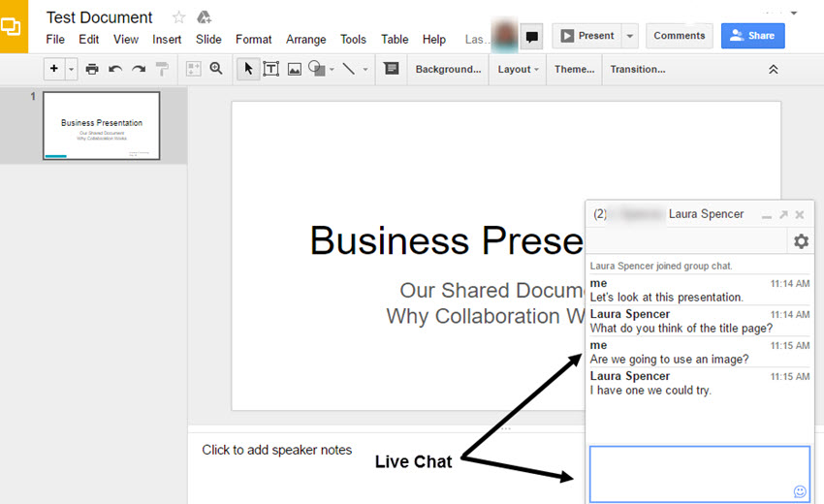Screen dimensions: 824x504
Task: Click the Print icon
Action: click(x=92, y=69)
